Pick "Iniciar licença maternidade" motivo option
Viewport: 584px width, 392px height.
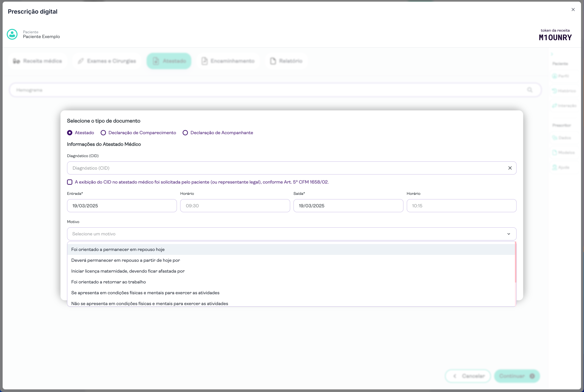click(x=128, y=271)
